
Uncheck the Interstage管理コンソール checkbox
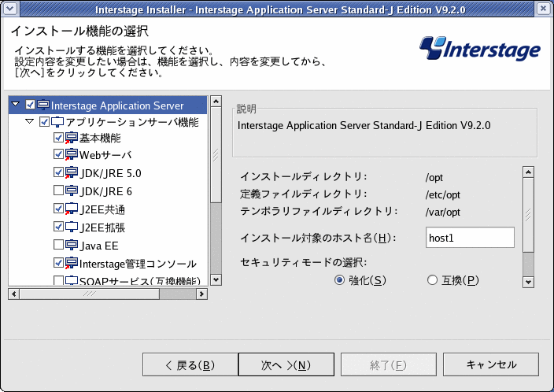[x=58, y=262]
